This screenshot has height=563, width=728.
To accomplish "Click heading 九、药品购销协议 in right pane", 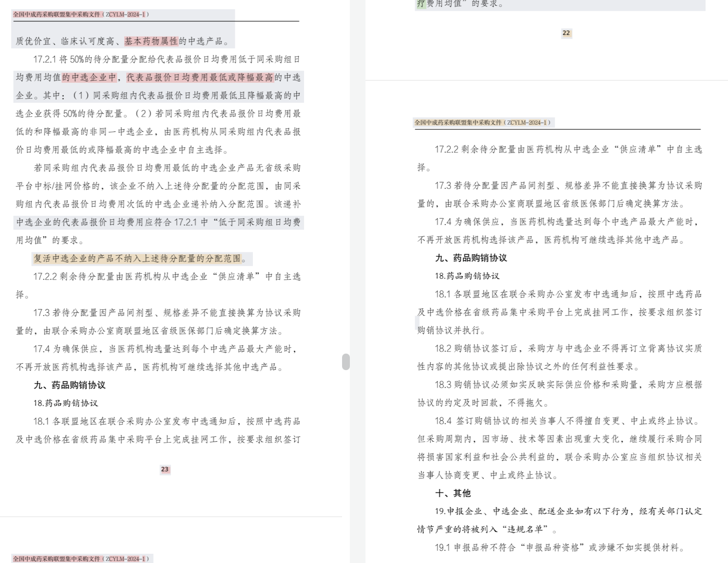I will [471, 258].
